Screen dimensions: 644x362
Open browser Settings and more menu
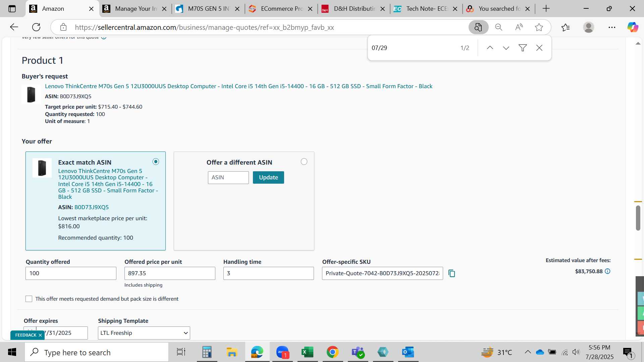[x=612, y=27]
